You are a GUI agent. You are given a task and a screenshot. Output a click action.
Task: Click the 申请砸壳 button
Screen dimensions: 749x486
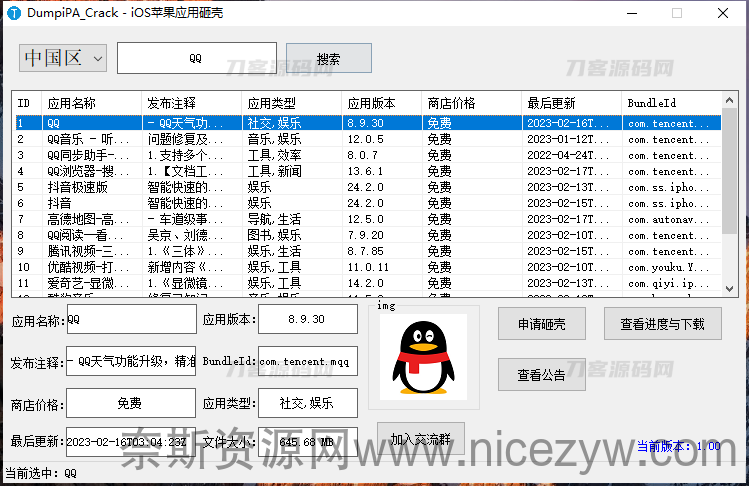coord(542,324)
